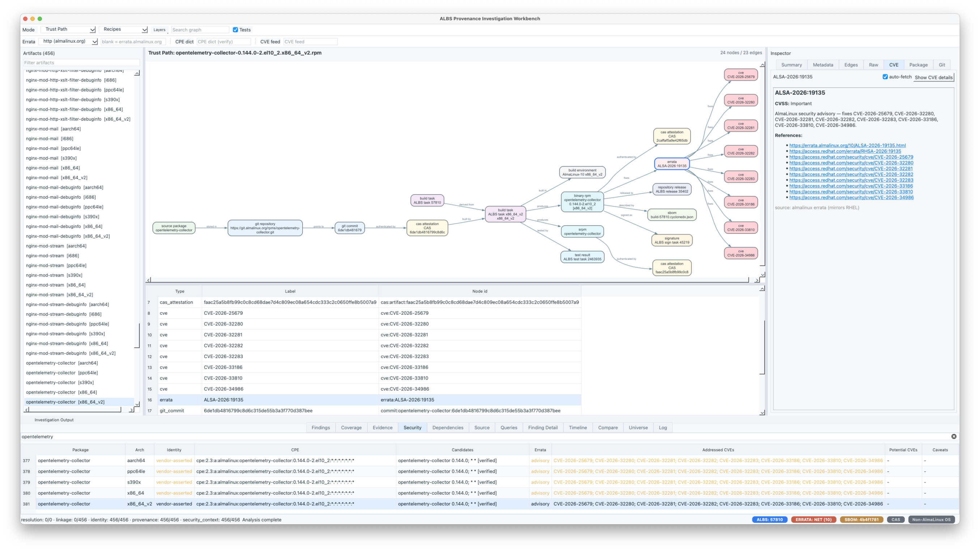Click the Search graph input field

tap(200, 30)
